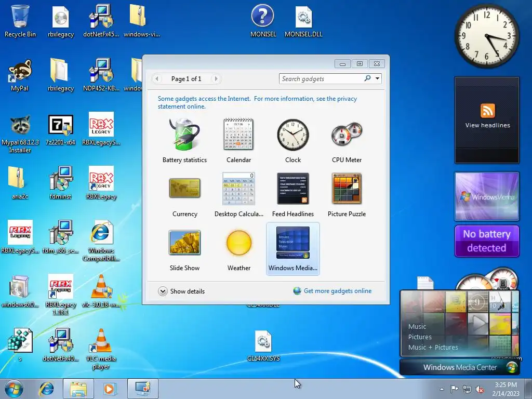Choose Music + Pictures in Media Center gadget
This screenshot has height=399, width=532.
[x=433, y=347]
